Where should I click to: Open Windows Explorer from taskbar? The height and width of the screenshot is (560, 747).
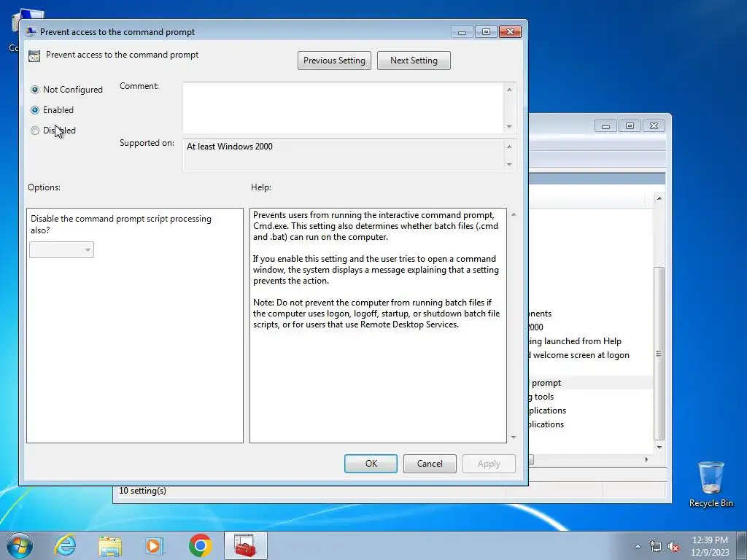tap(110, 545)
